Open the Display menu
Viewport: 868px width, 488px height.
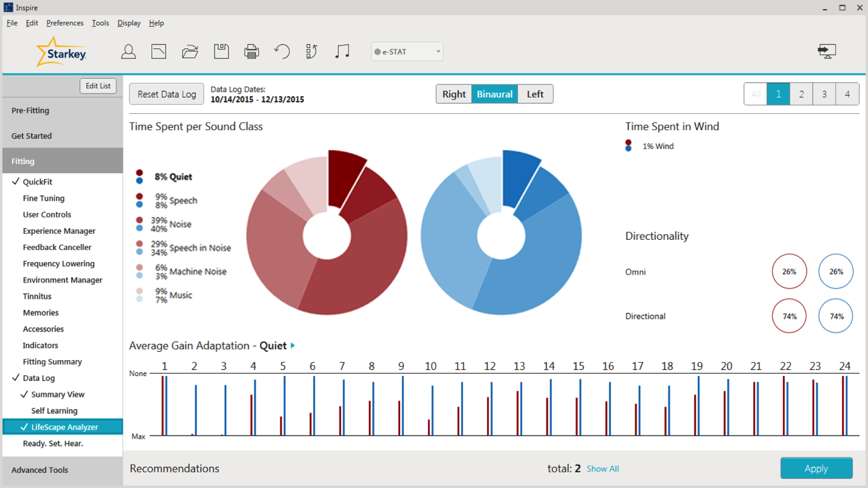pos(129,23)
